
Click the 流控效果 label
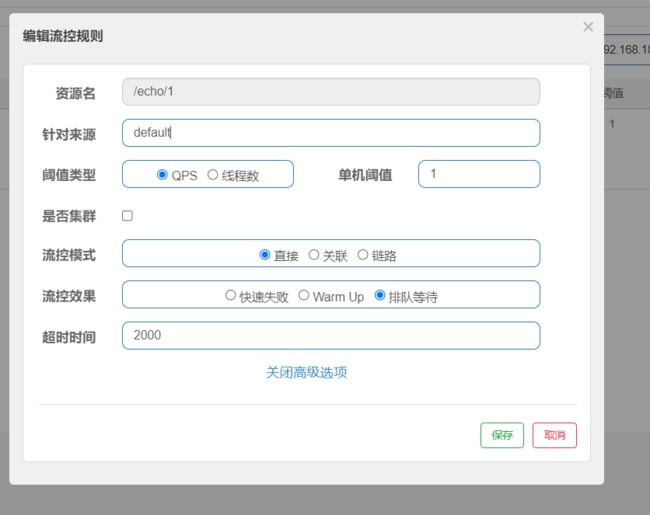coord(69,296)
